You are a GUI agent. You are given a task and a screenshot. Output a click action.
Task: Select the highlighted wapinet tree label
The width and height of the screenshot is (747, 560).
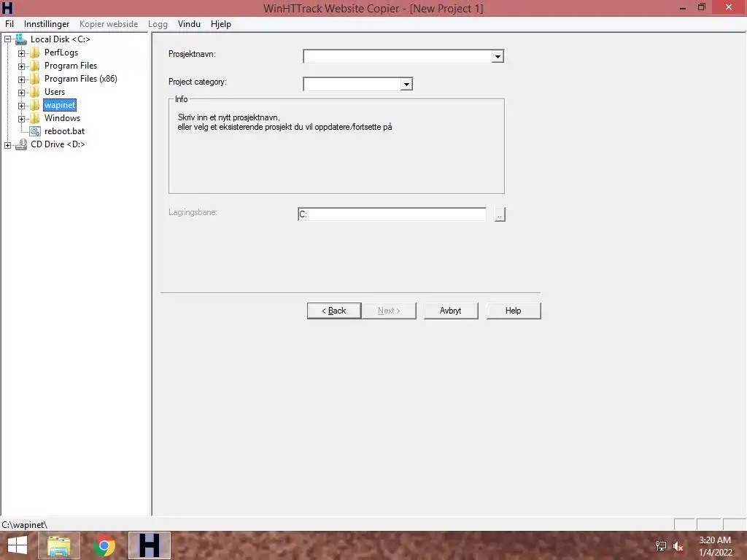tap(60, 105)
